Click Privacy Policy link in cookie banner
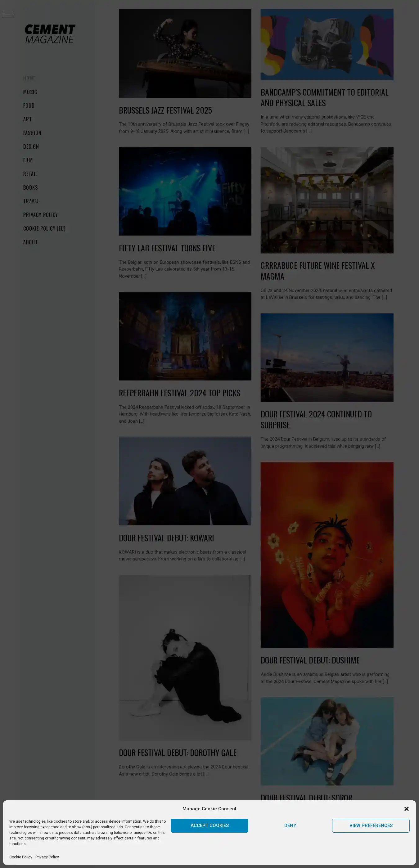This screenshot has height=868, width=419. 47,857
